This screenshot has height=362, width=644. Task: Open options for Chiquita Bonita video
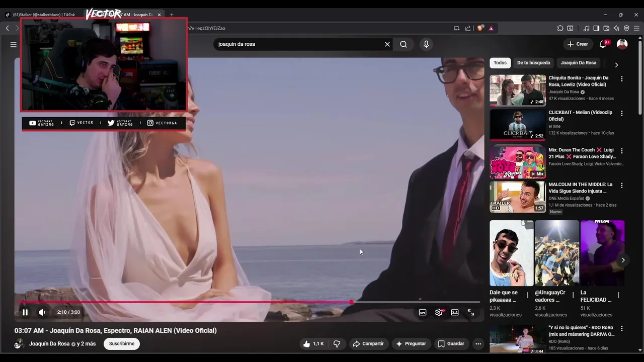click(622, 79)
